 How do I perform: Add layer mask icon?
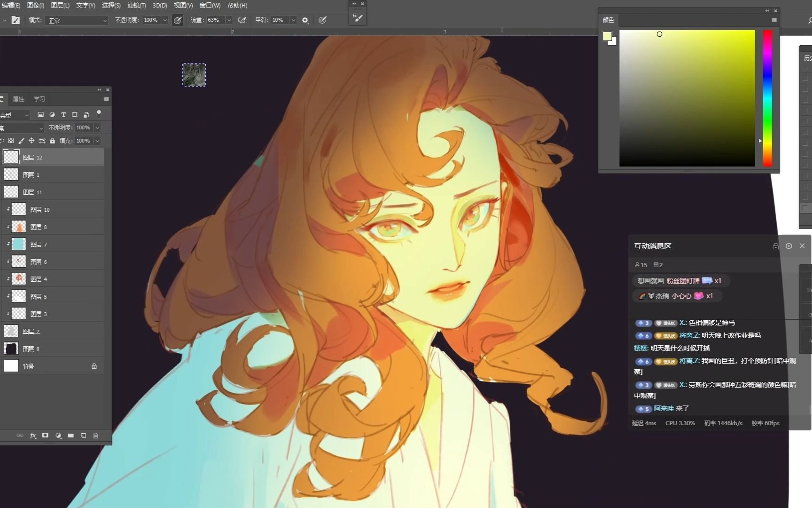point(45,436)
